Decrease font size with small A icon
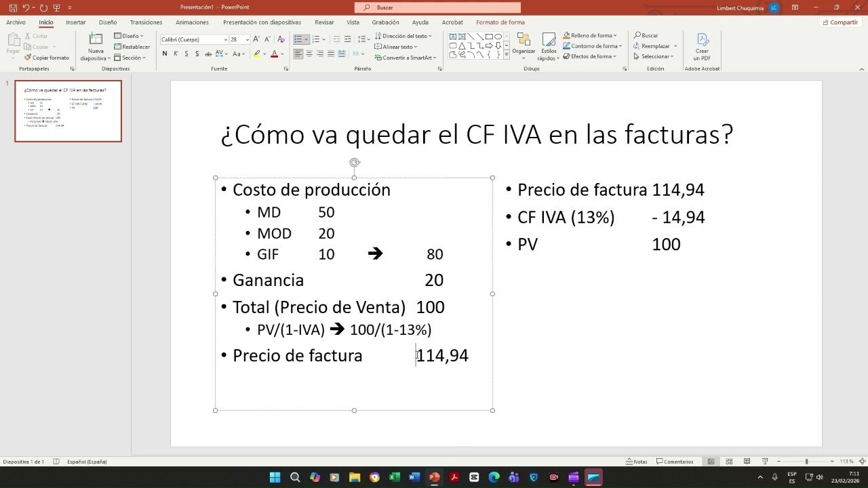Screen dimensions: 868x488 [268, 39]
